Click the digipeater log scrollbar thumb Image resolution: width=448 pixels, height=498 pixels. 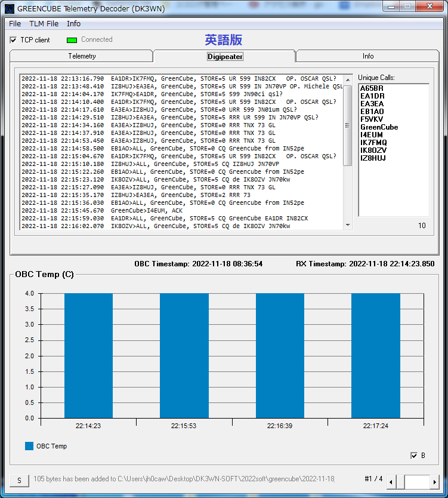[x=348, y=125]
